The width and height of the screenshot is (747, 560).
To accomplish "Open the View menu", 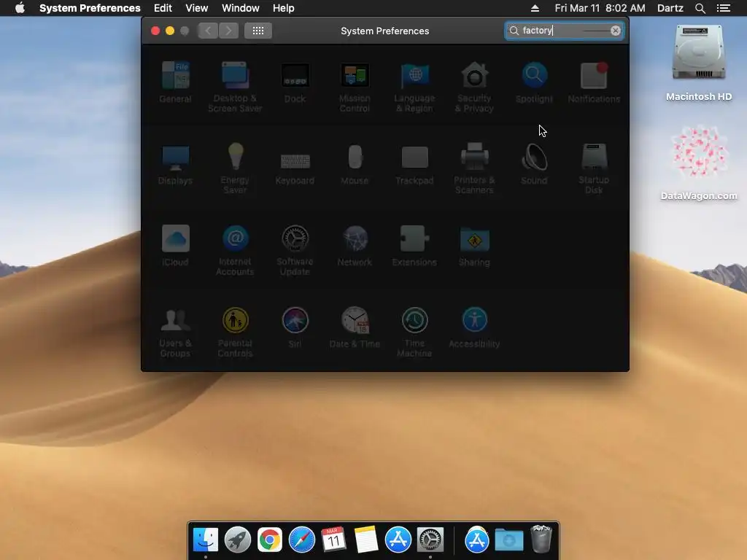I will [197, 8].
